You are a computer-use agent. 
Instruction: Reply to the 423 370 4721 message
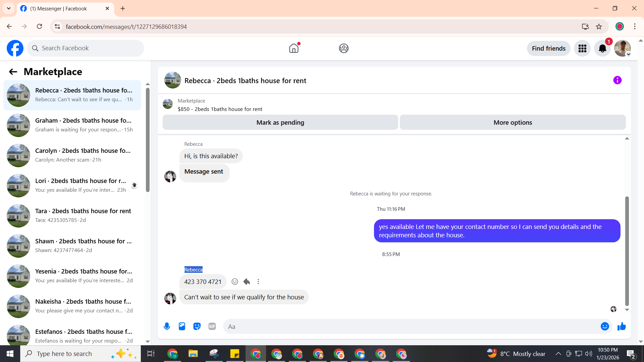point(247,282)
